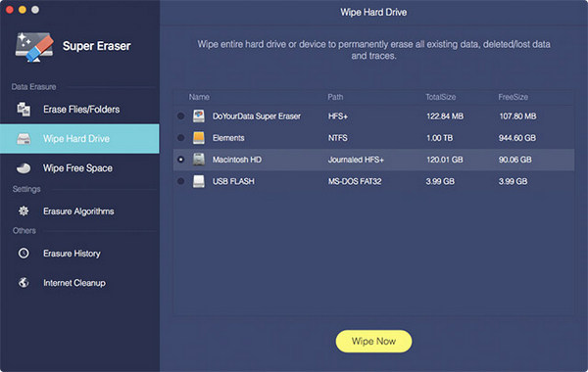This screenshot has width=588, height=372.
Task: Click the Elements orange drive icon
Action: click(x=199, y=138)
